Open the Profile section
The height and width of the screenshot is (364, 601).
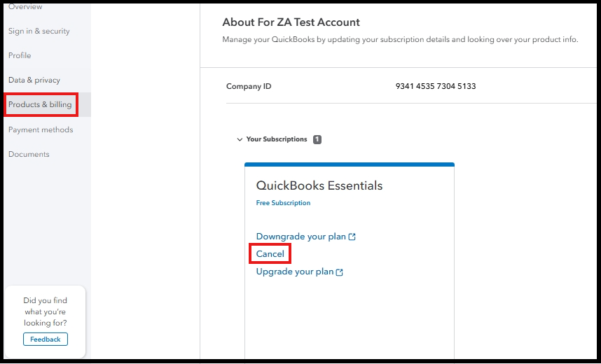20,56
